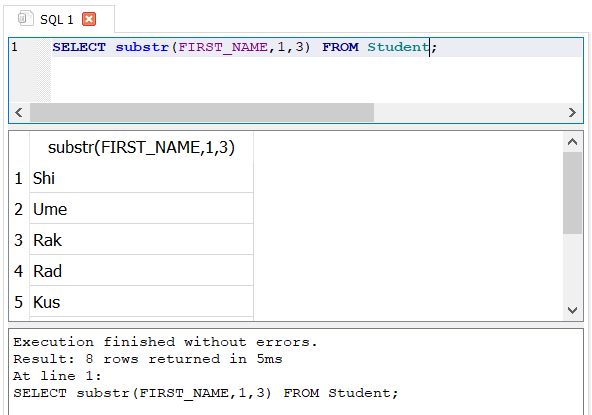Click down arrow of results scrollbar
The height and width of the screenshot is (415, 592).
[572, 310]
